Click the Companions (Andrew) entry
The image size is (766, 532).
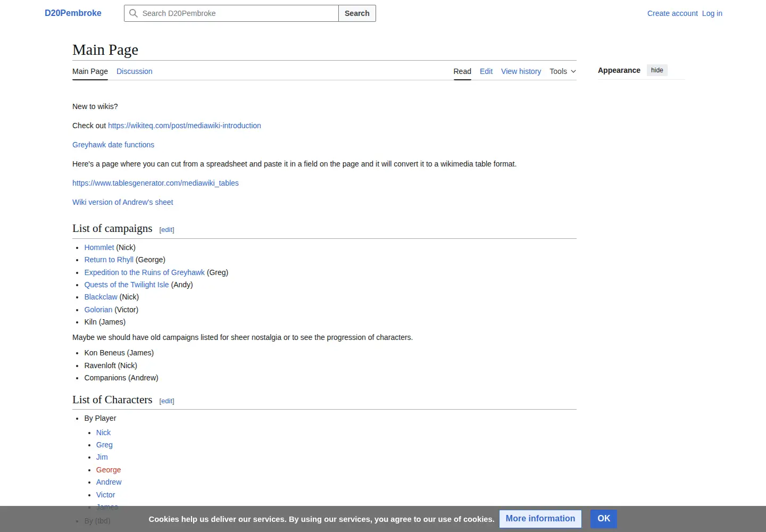[x=121, y=378]
